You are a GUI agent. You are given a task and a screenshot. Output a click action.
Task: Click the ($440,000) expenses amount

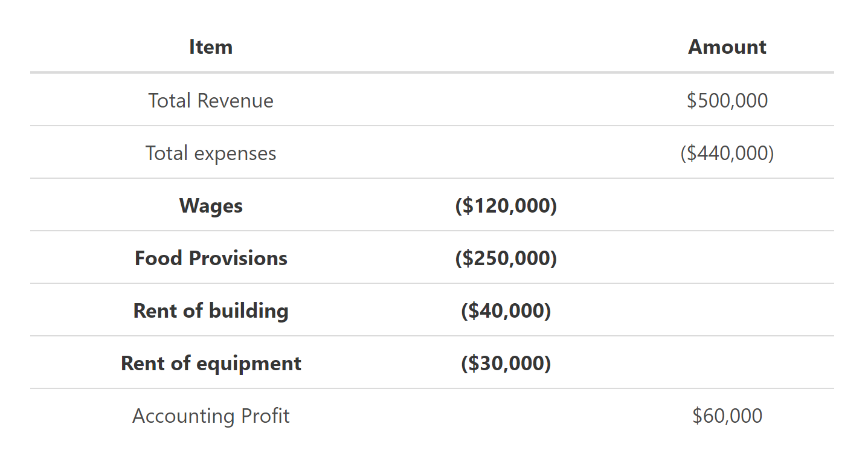727,153
